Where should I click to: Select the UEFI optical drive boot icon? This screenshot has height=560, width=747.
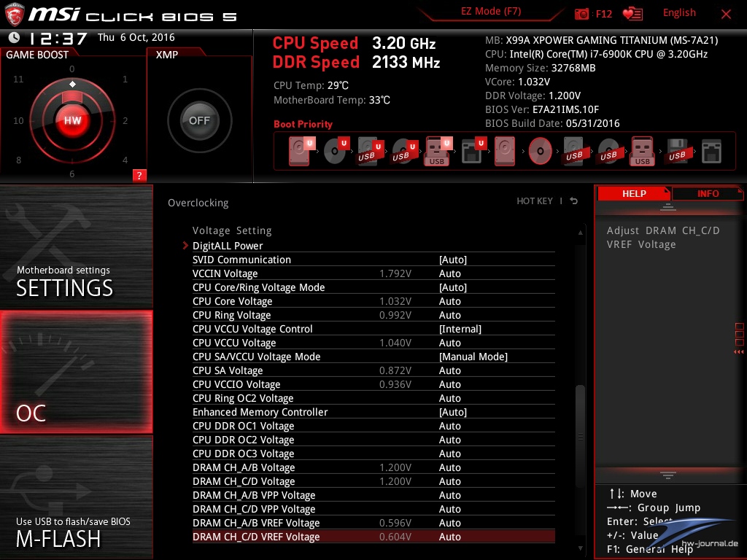tap(336, 151)
